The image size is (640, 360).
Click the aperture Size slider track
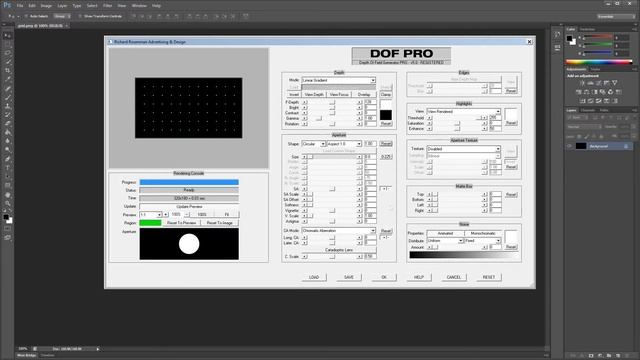[x=332, y=157]
